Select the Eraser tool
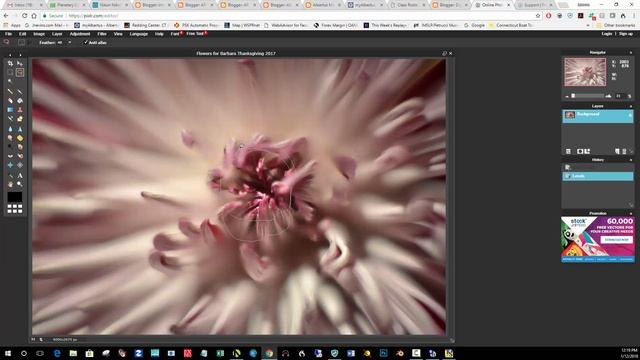Viewport: 640px width, 360px height. tap(10, 100)
